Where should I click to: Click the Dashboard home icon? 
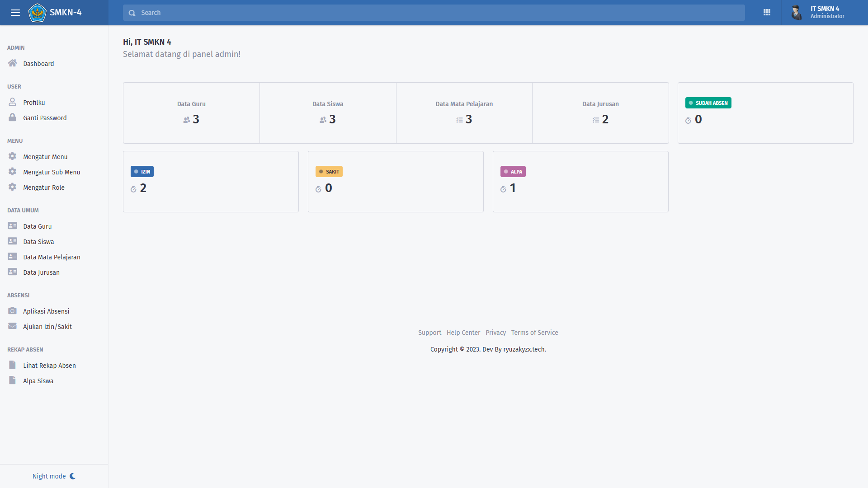point(12,63)
